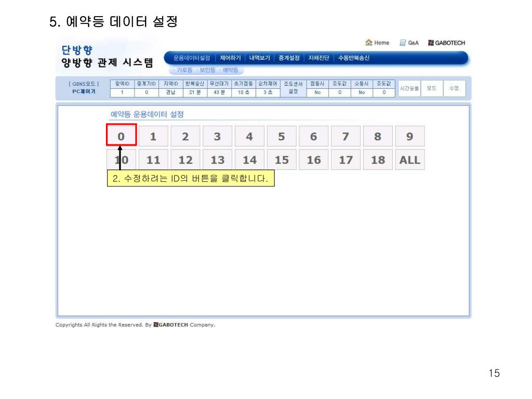Click the PC제어기 mode label
The image size is (532, 399).
[x=84, y=91]
